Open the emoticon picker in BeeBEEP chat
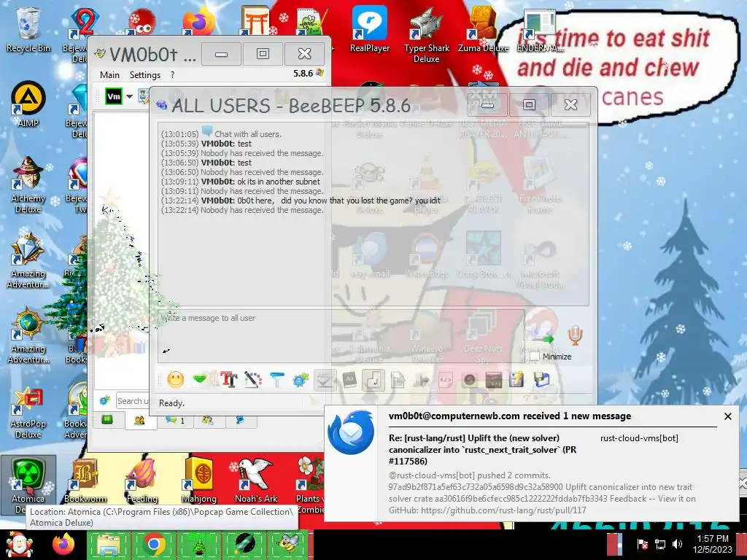 click(175, 379)
